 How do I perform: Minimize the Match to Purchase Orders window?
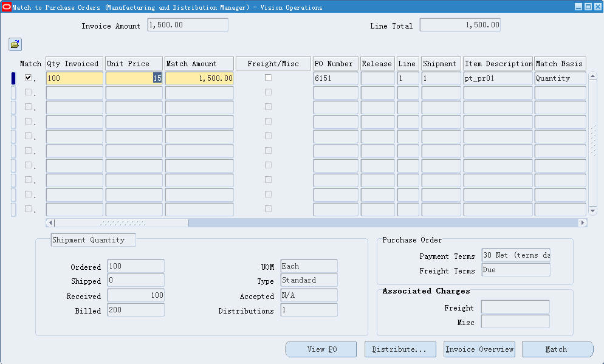point(578,7)
